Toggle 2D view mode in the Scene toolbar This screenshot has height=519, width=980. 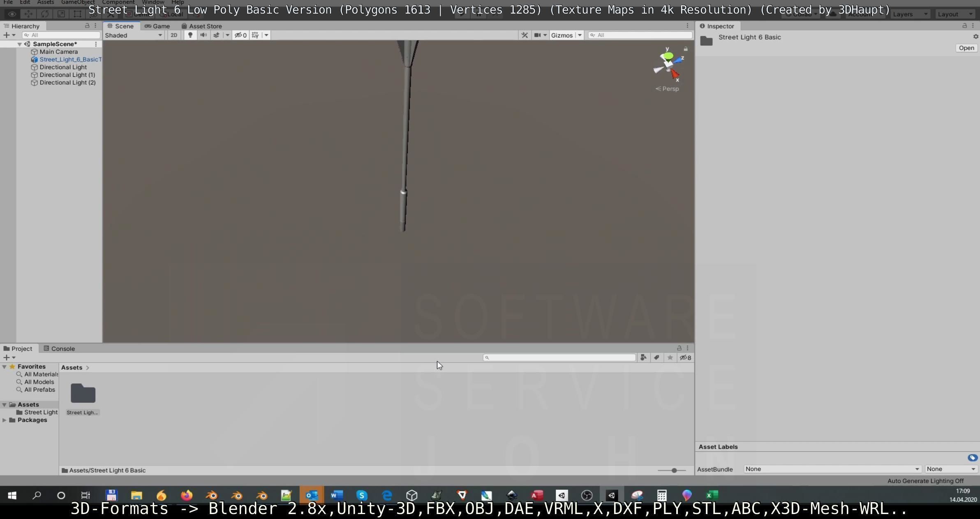pyautogui.click(x=174, y=35)
